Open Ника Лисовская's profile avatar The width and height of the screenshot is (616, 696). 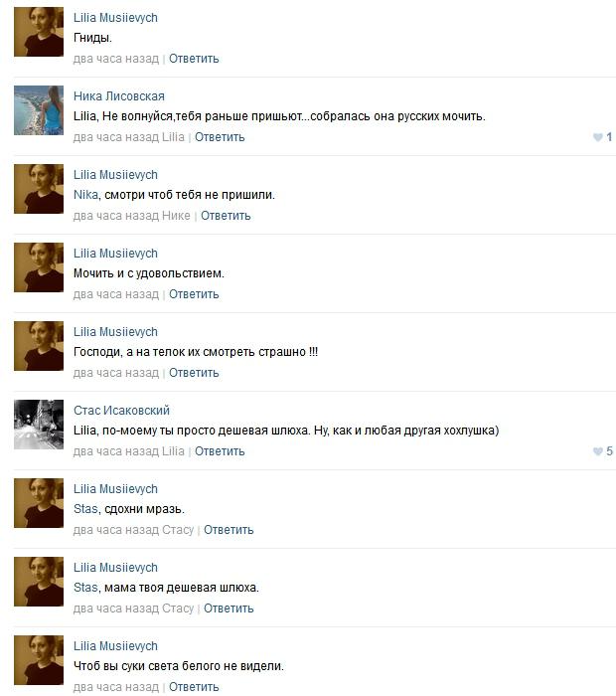(x=39, y=110)
